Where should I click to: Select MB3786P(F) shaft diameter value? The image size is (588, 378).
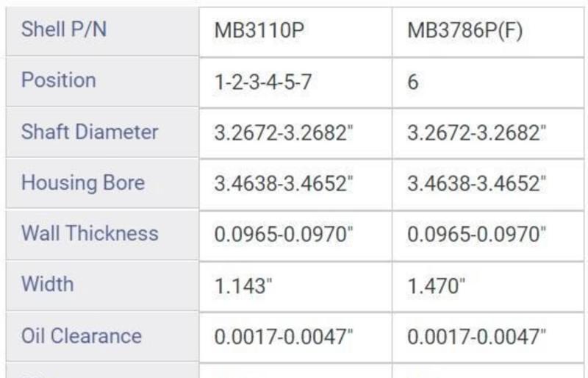(x=476, y=133)
